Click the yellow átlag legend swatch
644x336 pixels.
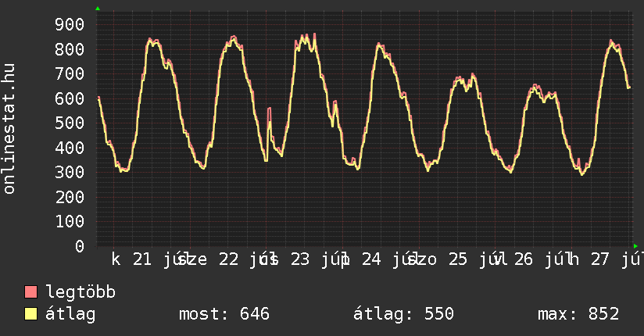[x=30, y=314]
